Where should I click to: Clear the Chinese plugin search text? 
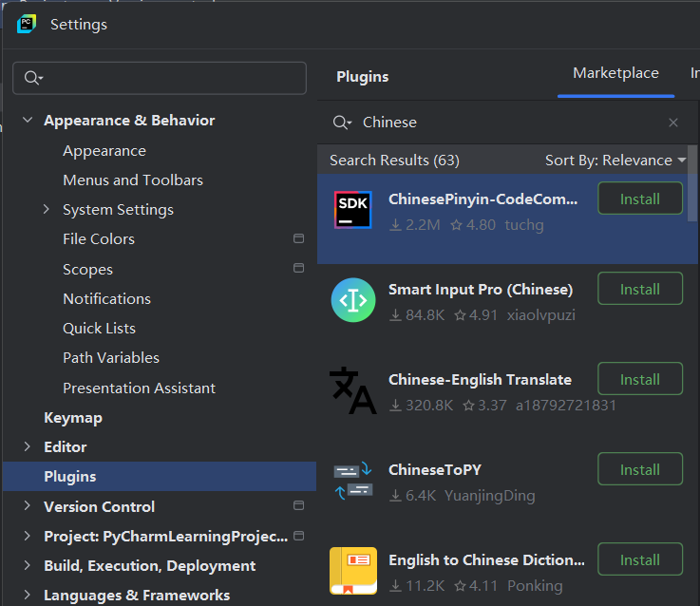tap(673, 123)
